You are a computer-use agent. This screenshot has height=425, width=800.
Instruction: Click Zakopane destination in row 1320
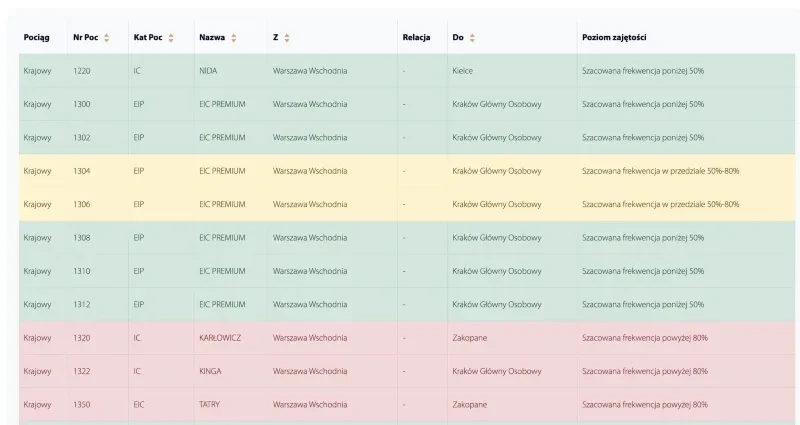click(x=469, y=338)
